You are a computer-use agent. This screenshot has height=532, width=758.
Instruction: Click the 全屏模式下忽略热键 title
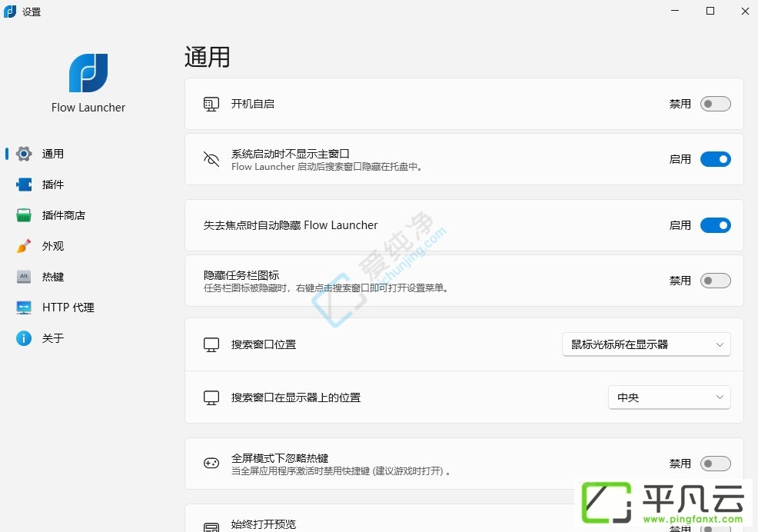point(280,458)
